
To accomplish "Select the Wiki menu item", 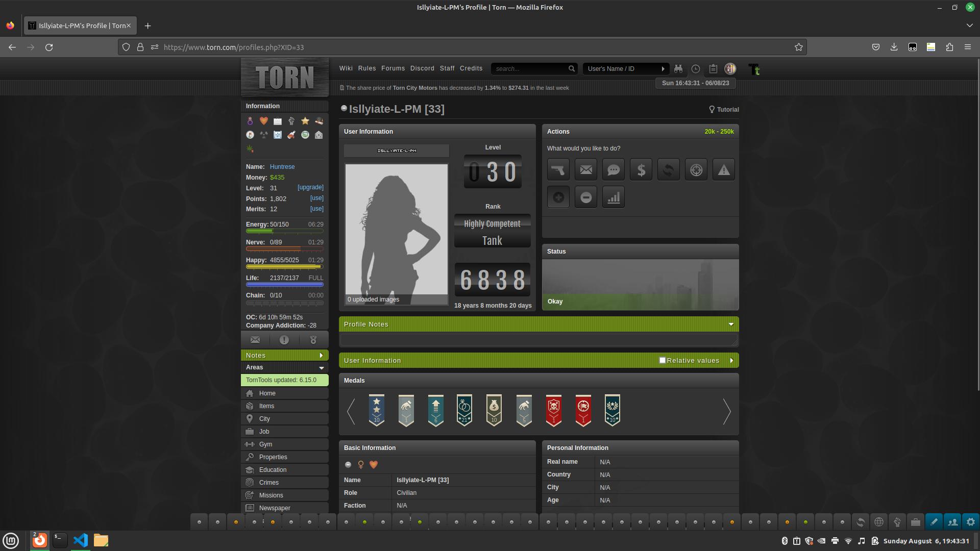I will tap(346, 68).
